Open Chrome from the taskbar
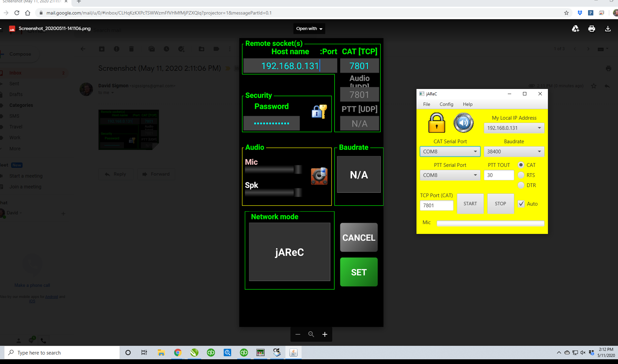 pos(178,353)
